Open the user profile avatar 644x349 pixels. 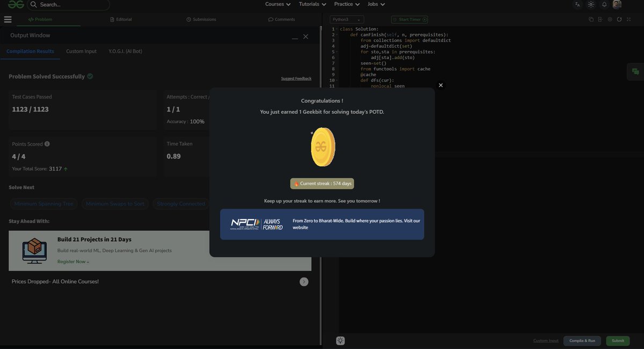click(x=617, y=4)
